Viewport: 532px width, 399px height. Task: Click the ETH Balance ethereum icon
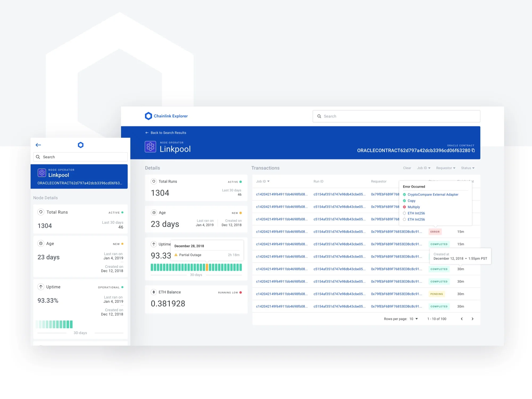click(154, 292)
